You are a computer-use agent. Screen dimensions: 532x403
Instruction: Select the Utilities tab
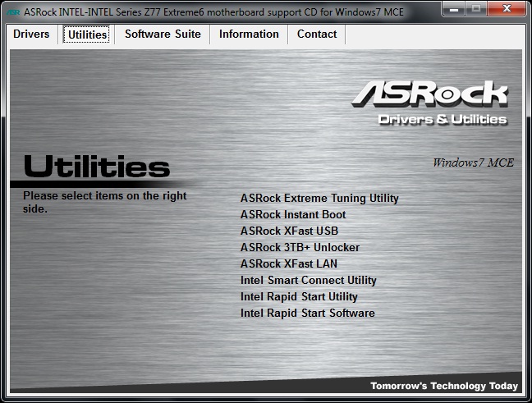pos(86,34)
